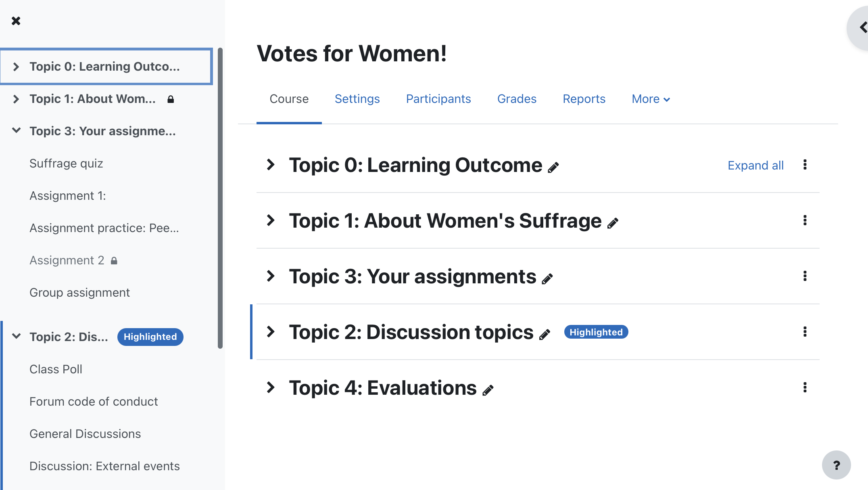Open the More dropdown menu

click(x=651, y=99)
